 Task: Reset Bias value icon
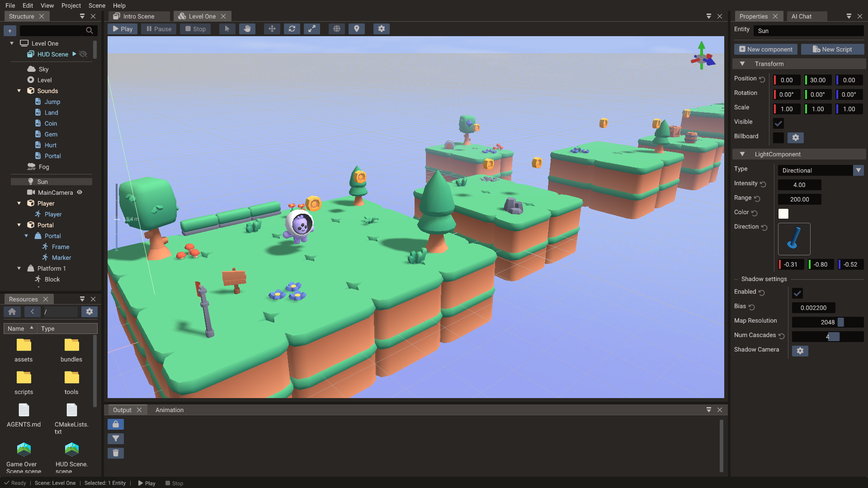[752, 307]
